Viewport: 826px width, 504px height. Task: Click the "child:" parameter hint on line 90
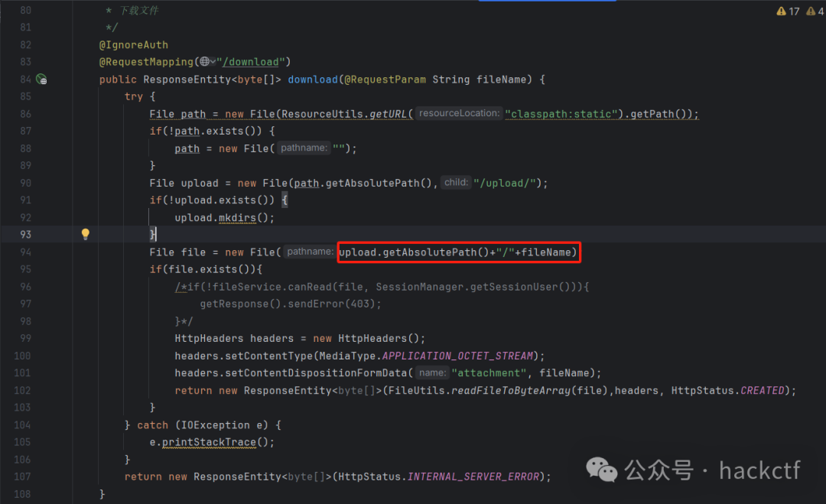click(x=454, y=182)
